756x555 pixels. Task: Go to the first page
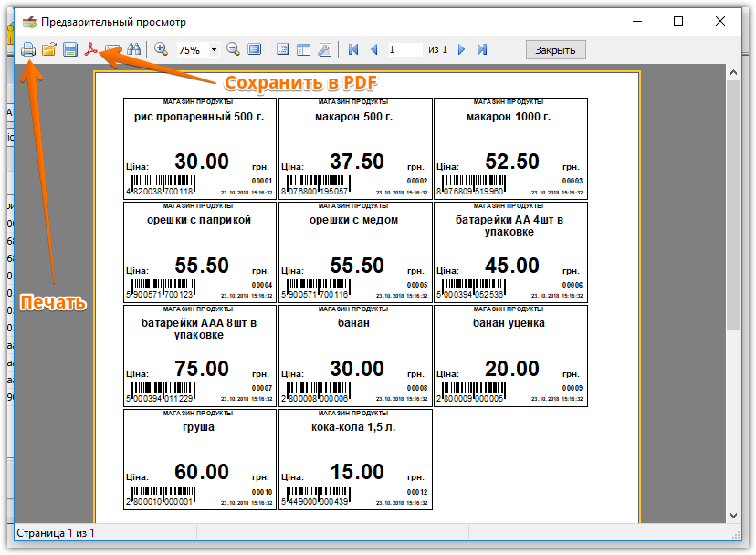(x=352, y=49)
